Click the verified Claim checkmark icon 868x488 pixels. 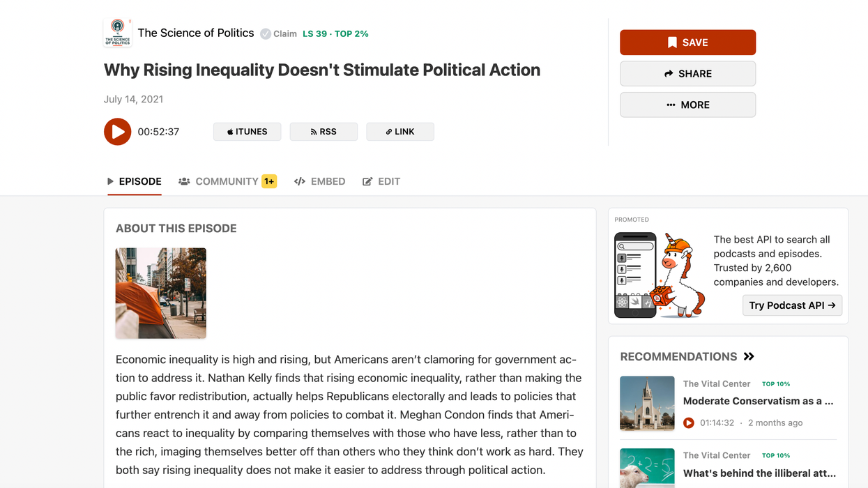(266, 34)
